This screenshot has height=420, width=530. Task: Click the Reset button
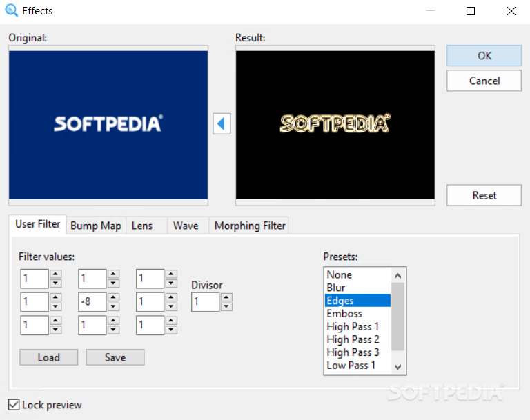point(484,195)
